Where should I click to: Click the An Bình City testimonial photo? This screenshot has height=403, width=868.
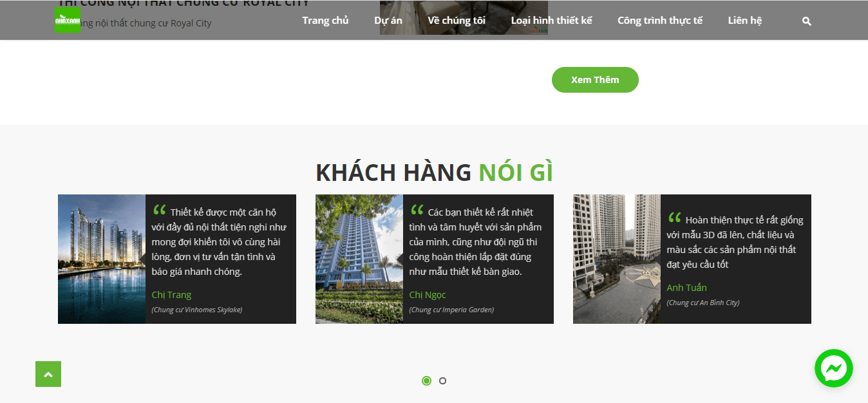[x=617, y=259]
